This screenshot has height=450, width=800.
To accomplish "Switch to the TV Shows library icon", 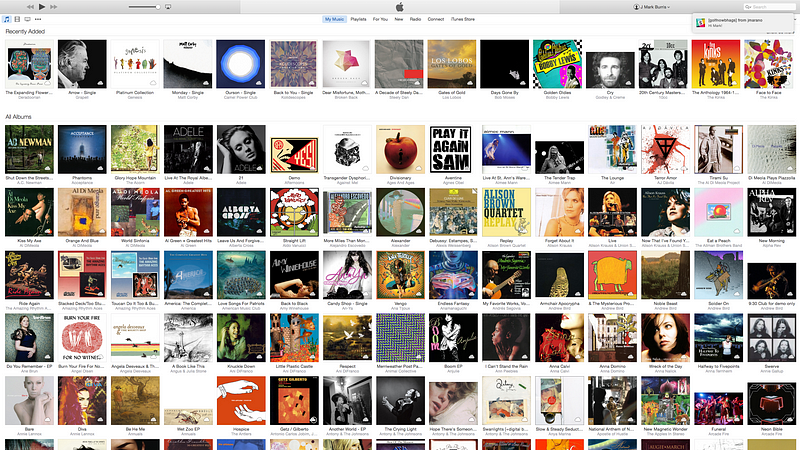I will point(28,19).
